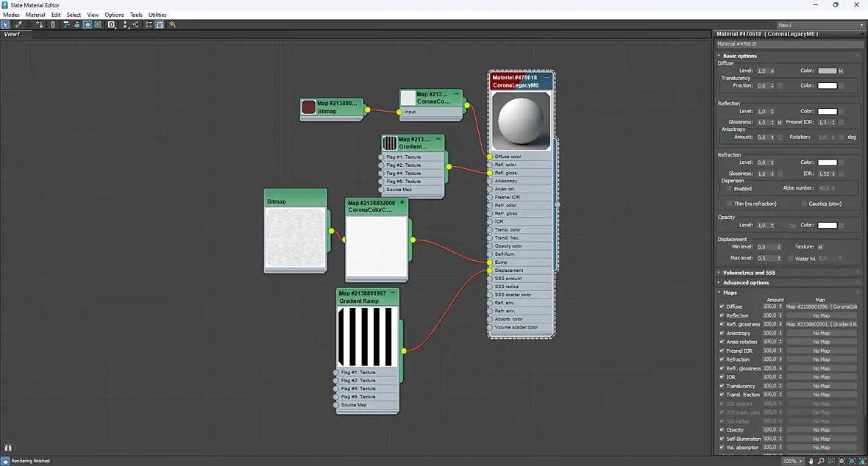The width and height of the screenshot is (868, 466).
Task: Lay out all nodes vertically icon
Action: tap(125, 24)
